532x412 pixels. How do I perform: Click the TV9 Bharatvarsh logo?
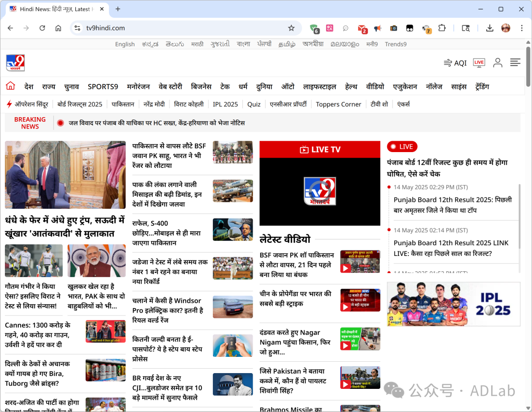click(15, 63)
